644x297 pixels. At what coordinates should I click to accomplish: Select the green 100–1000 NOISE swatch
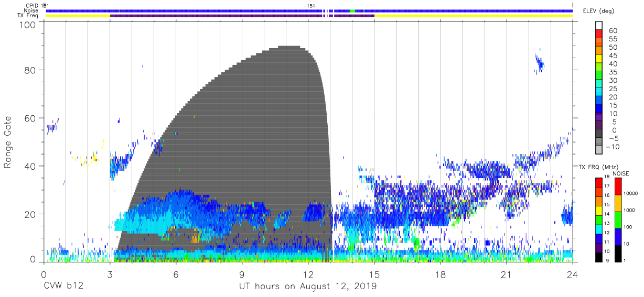tap(618, 220)
